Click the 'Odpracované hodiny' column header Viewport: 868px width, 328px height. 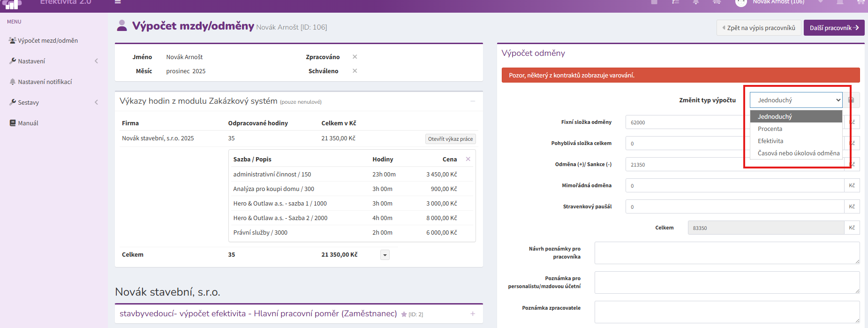coord(258,123)
